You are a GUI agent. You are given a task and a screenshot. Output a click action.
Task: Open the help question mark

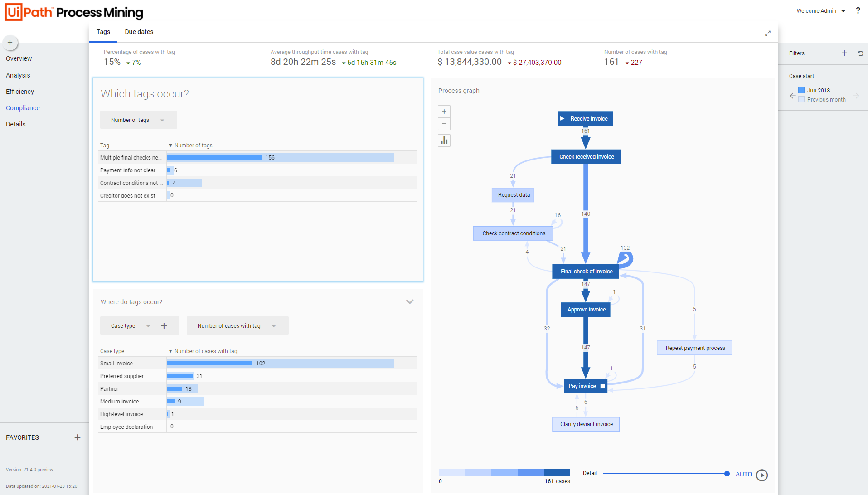[x=858, y=10]
